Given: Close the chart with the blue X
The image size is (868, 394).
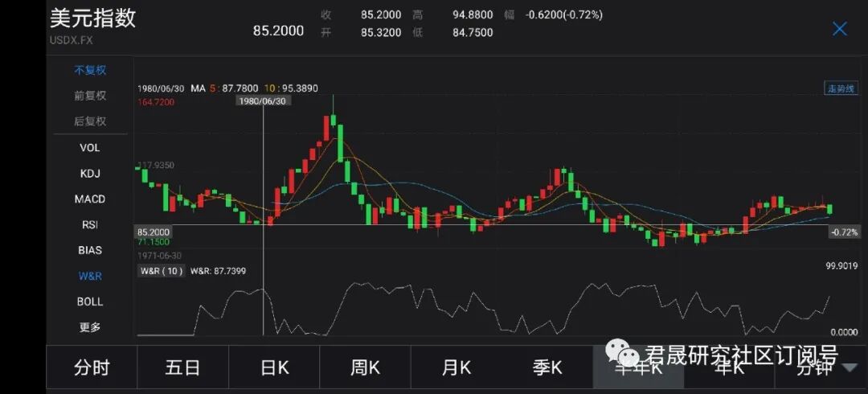Looking at the screenshot, I should point(839,29).
